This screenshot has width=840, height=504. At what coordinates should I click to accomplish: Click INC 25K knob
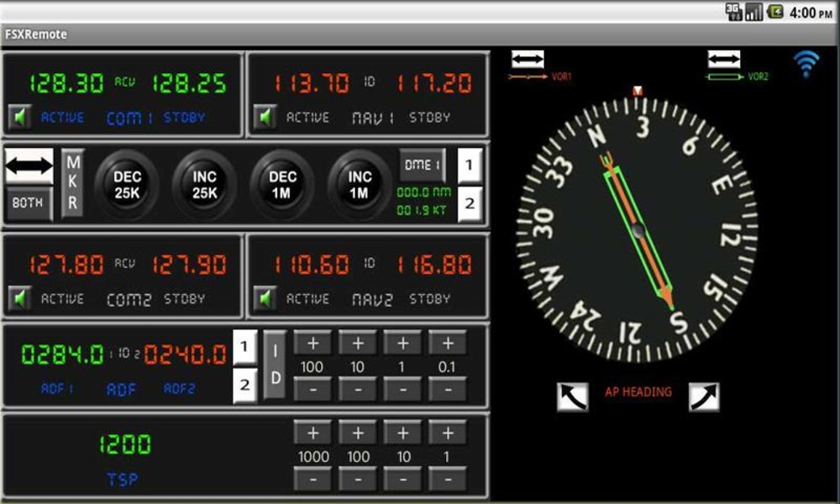[205, 185]
